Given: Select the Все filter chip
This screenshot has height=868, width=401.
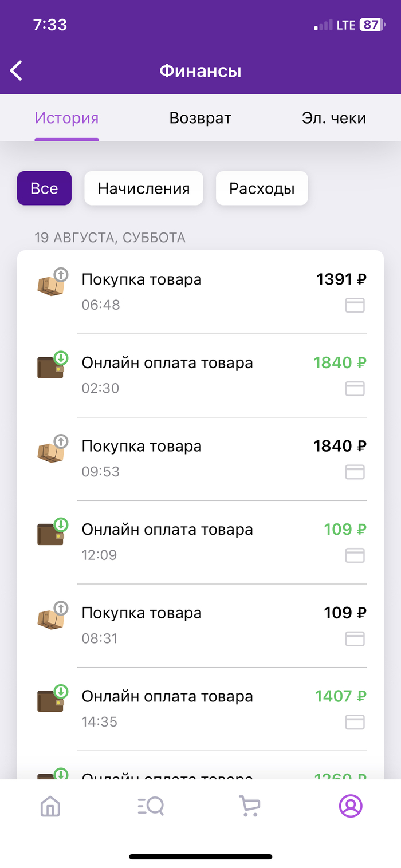Looking at the screenshot, I should pyautogui.click(x=44, y=188).
